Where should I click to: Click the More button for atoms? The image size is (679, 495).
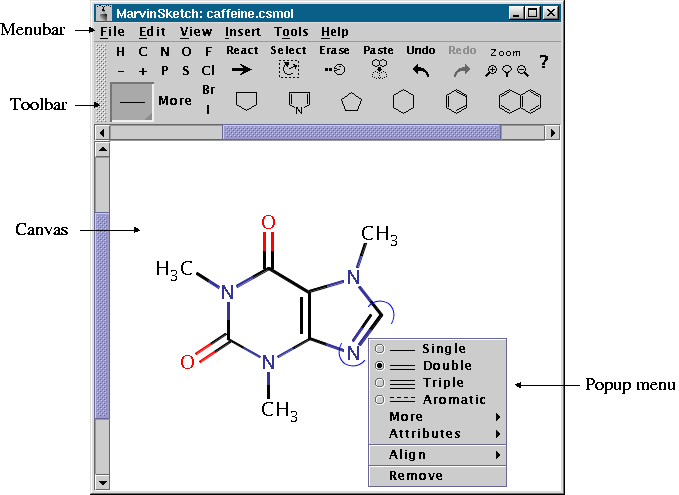pos(175,101)
